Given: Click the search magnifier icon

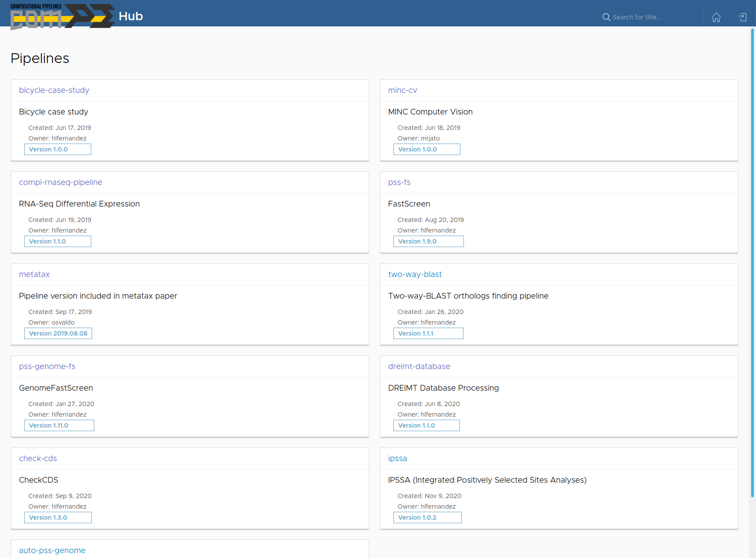Looking at the screenshot, I should click(606, 17).
